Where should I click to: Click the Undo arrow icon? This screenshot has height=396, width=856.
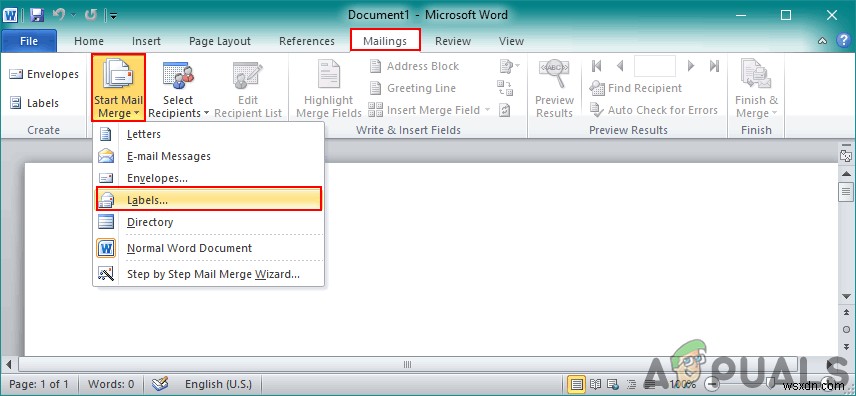coord(59,14)
